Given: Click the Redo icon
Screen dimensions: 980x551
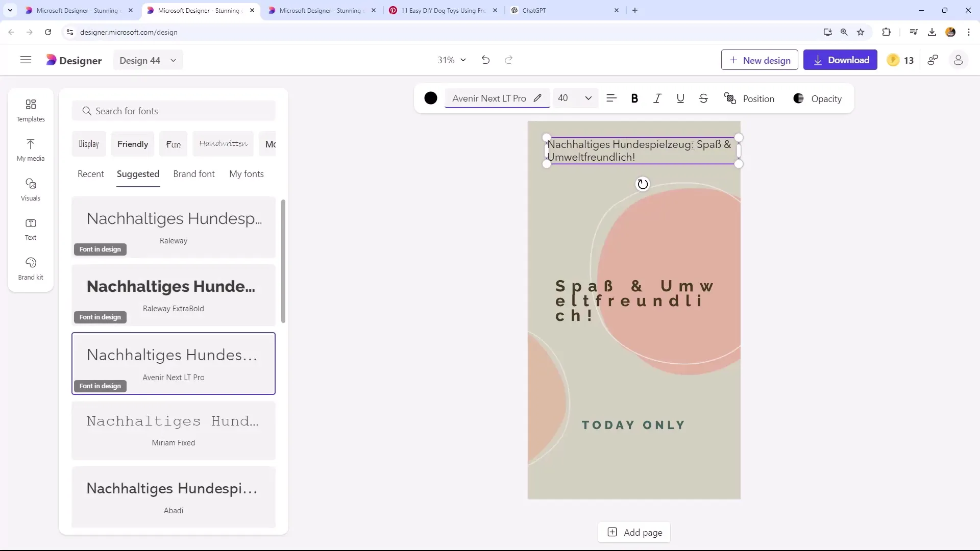Looking at the screenshot, I should [x=510, y=60].
